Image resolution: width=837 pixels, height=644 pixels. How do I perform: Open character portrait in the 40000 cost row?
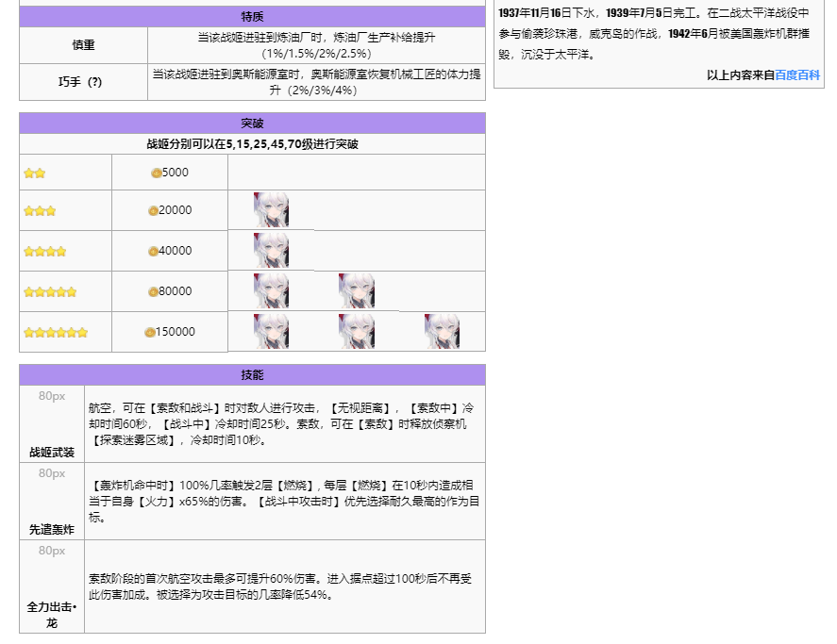[x=271, y=251]
